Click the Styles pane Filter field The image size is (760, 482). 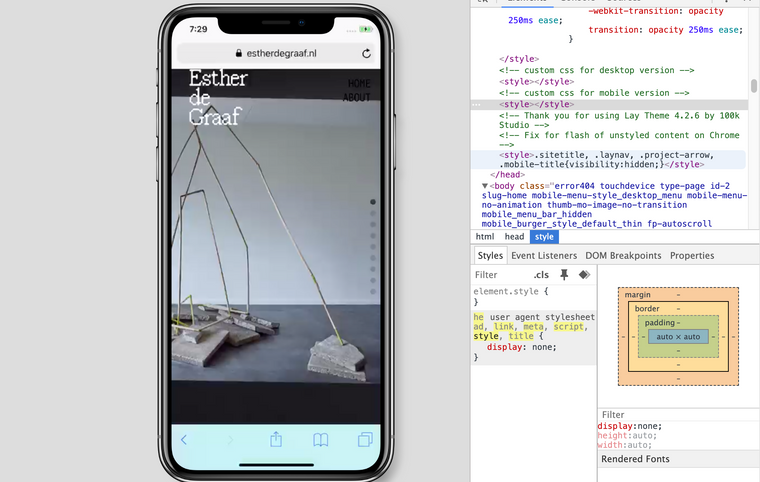(498, 275)
